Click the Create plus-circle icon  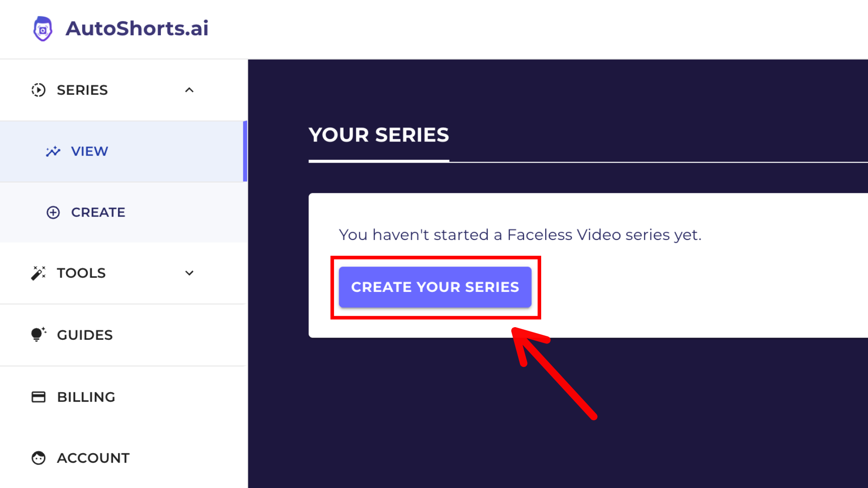tap(53, 212)
